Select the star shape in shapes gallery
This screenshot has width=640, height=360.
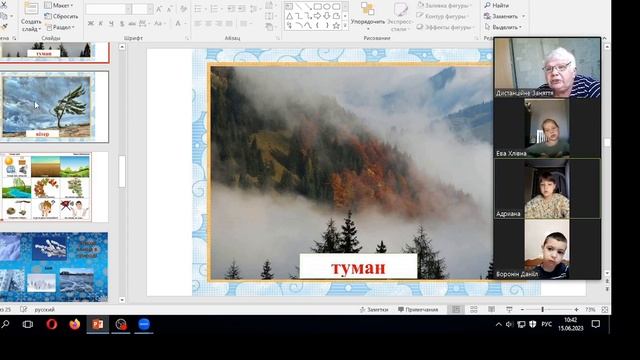[x=336, y=26]
